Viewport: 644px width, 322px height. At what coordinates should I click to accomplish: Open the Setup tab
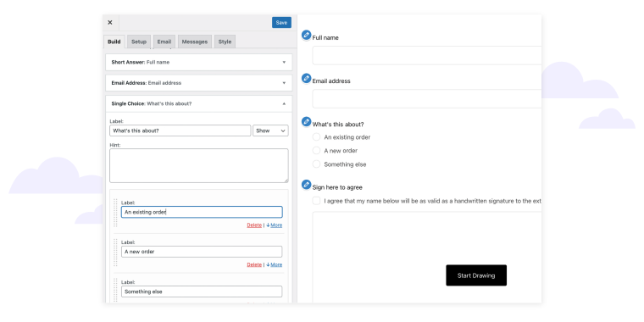[139, 42]
